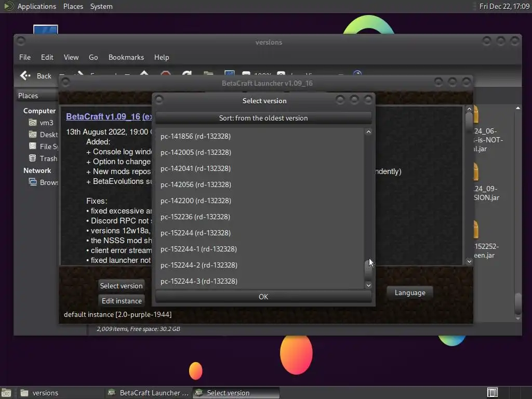532x399 pixels.
Task: Select version pc-152244-1 (rd-132328)
Action: tap(260, 249)
